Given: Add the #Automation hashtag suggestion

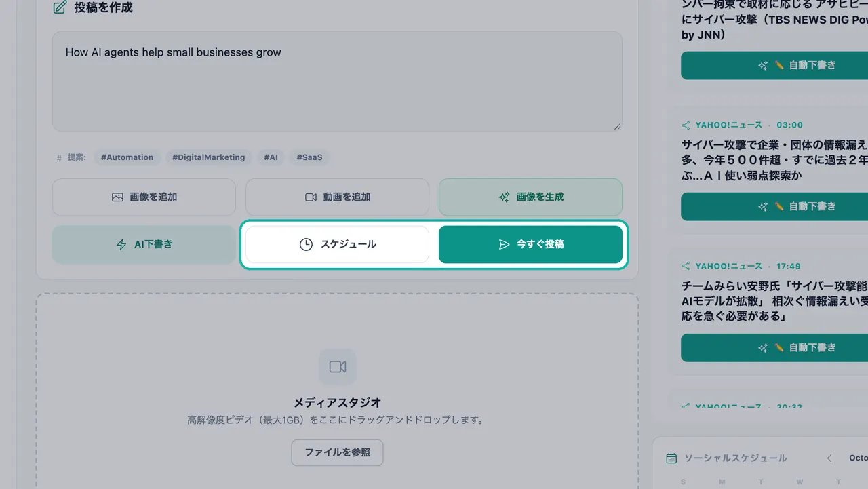Looking at the screenshot, I should point(127,157).
